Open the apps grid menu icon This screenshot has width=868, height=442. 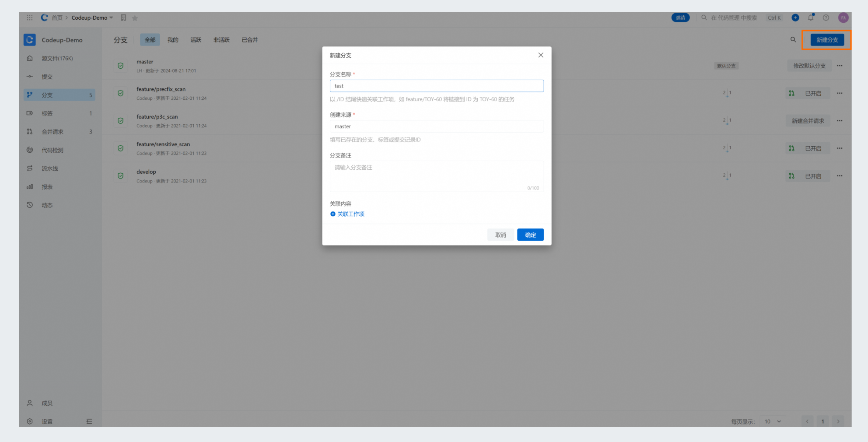click(30, 18)
